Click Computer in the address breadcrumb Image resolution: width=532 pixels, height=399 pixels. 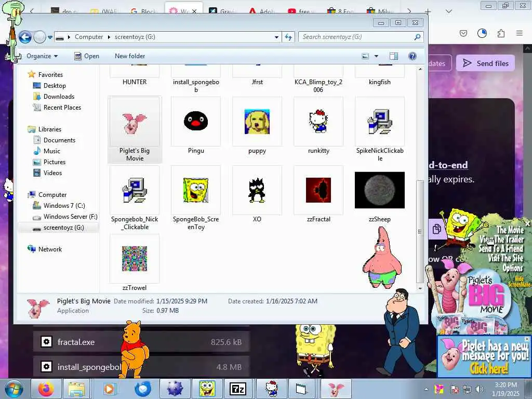pyautogui.click(x=88, y=37)
